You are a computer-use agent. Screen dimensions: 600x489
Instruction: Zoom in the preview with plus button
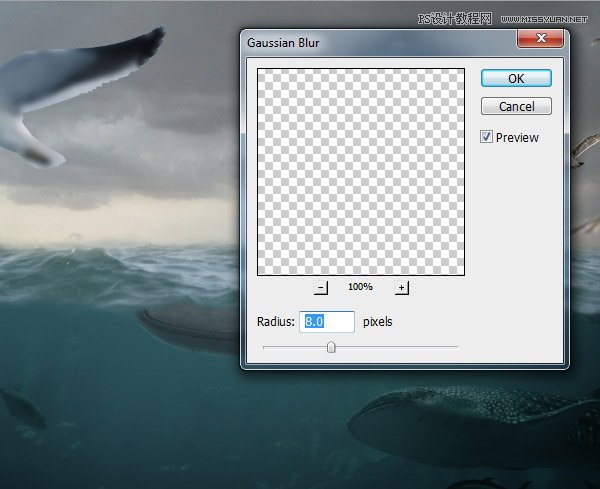point(402,288)
